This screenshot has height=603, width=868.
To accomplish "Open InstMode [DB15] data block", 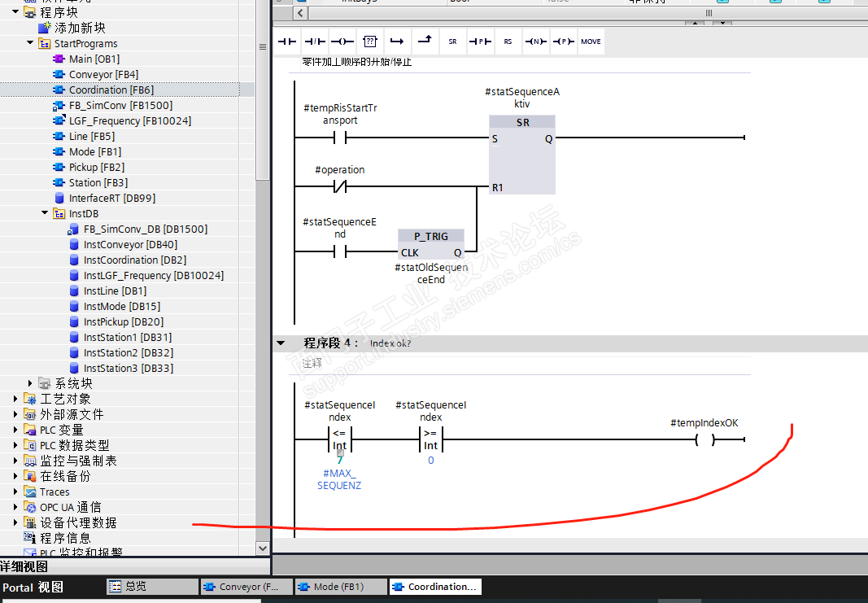I will (x=122, y=307).
